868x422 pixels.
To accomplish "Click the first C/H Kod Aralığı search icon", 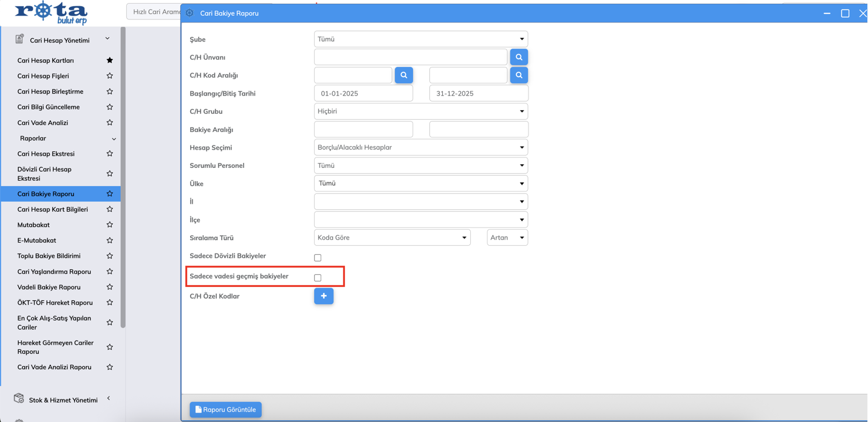I will point(403,75).
